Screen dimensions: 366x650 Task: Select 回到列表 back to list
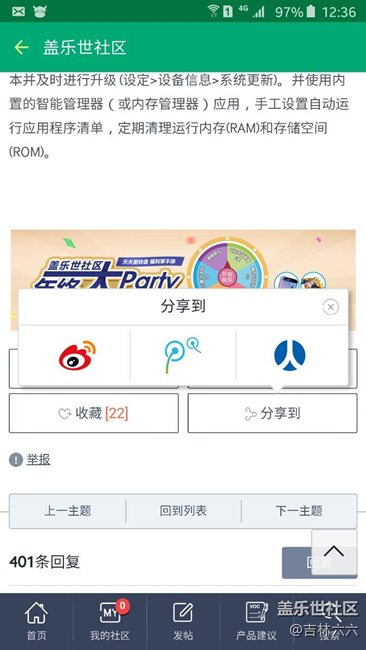pos(183,511)
